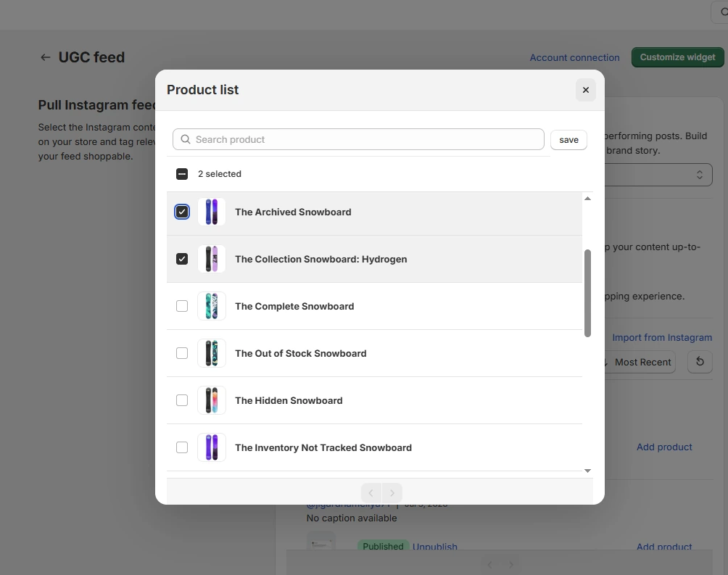Click the product list scrollbar thumb
728x575 pixels.
pyautogui.click(x=587, y=293)
